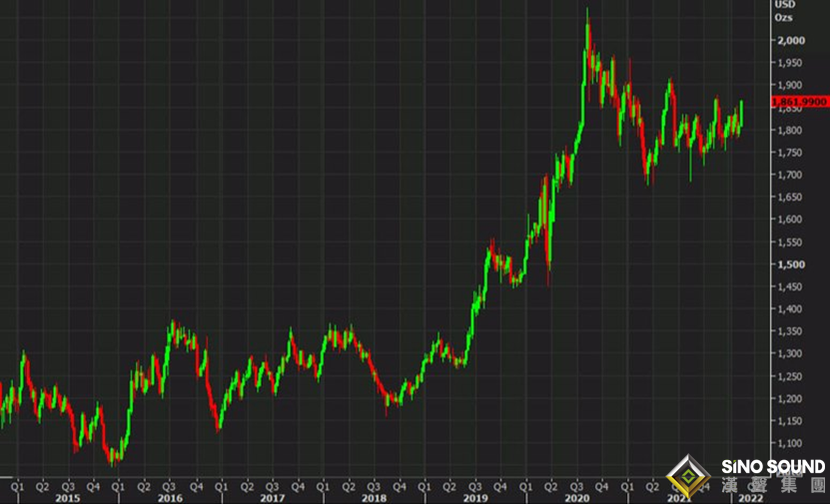Select the 2019 year label on timeline

pyautogui.click(x=475, y=497)
